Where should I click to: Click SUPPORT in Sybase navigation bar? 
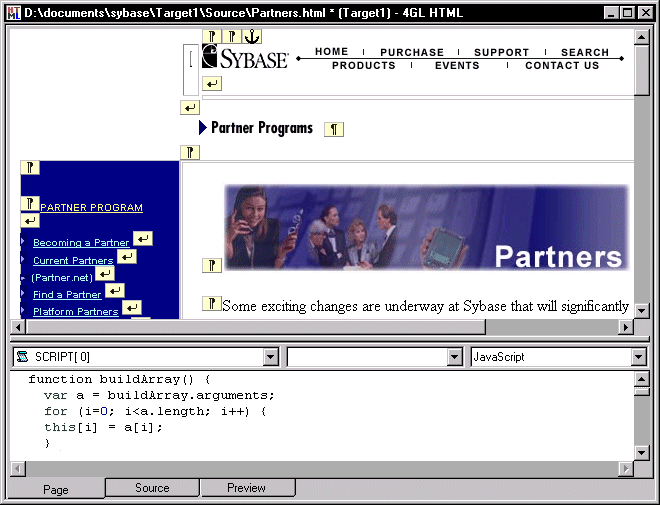501,52
